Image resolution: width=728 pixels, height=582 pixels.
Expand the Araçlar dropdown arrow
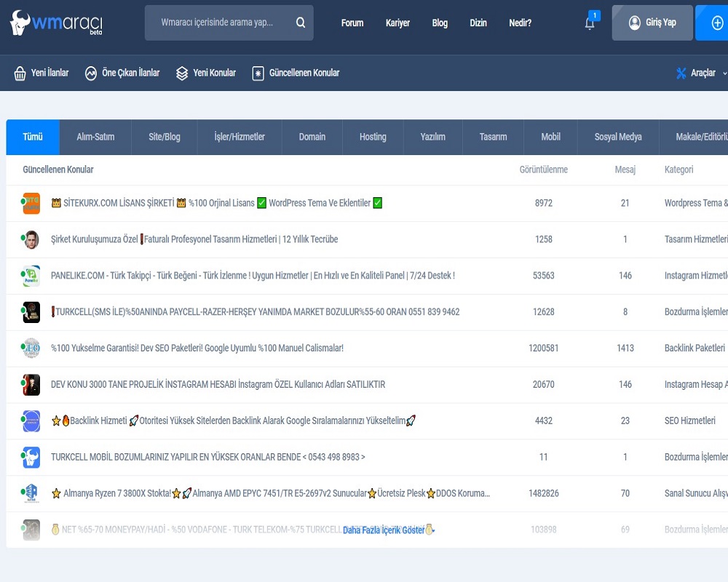pyautogui.click(x=725, y=73)
